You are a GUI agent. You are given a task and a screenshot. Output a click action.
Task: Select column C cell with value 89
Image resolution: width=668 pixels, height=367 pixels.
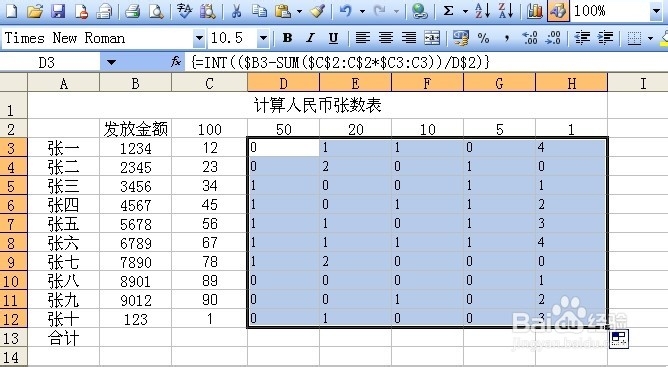tap(210, 280)
